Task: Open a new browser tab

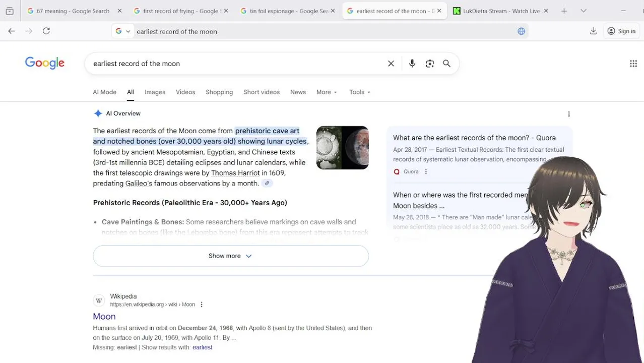Action: 564,11
